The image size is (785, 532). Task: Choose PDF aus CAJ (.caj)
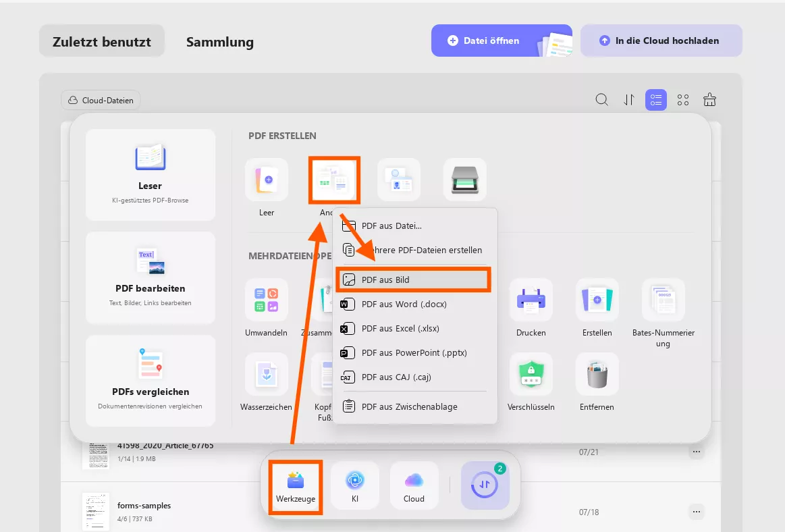point(415,377)
